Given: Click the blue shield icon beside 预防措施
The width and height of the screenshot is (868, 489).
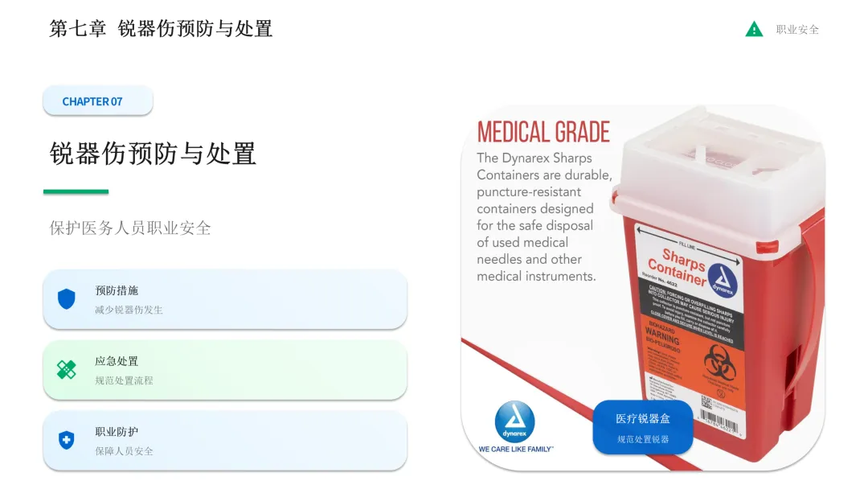Looking at the screenshot, I should tap(67, 299).
